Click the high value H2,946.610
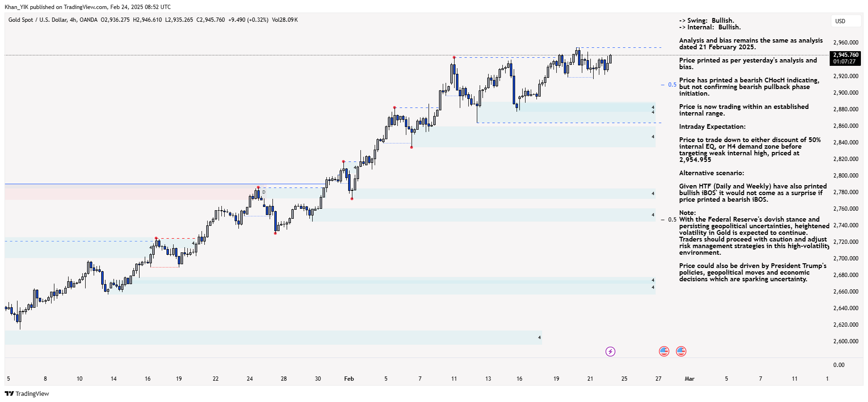The height and width of the screenshot is (402, 868). coord(147,20)
